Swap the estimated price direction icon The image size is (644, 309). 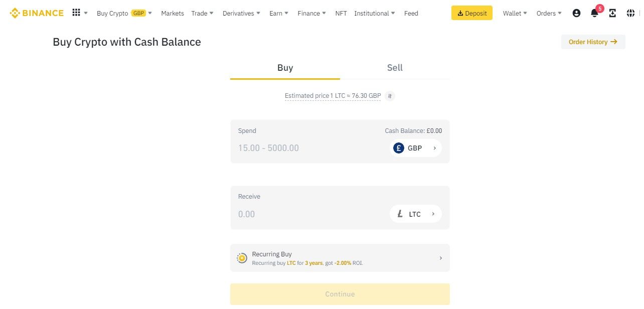tap(390, 96)
